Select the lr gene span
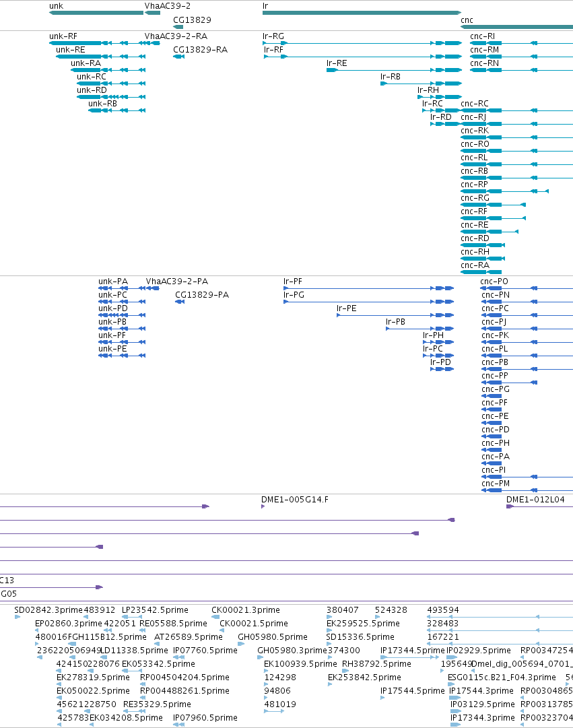This screenshot has width=573, height=728. (x=362, y=13)
